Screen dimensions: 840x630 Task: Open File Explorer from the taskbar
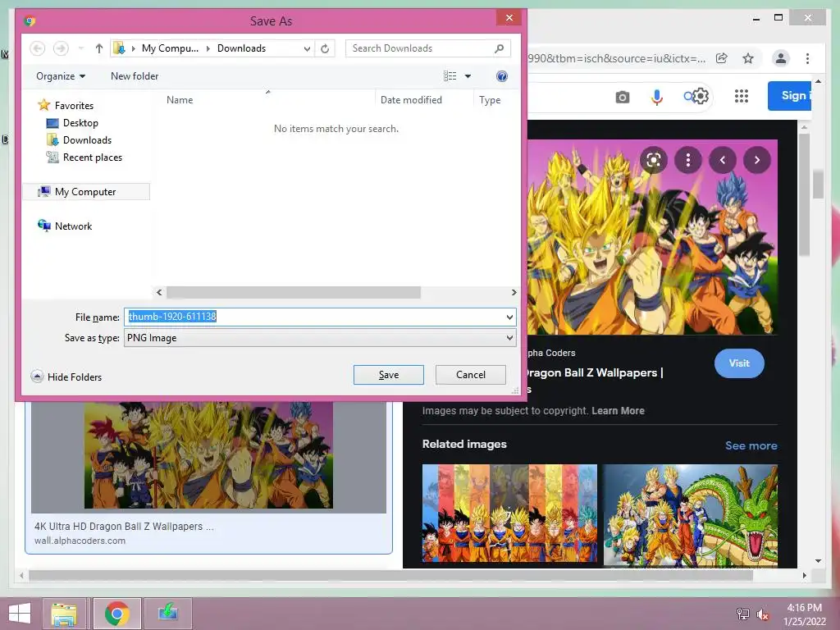tap(64, 614)
